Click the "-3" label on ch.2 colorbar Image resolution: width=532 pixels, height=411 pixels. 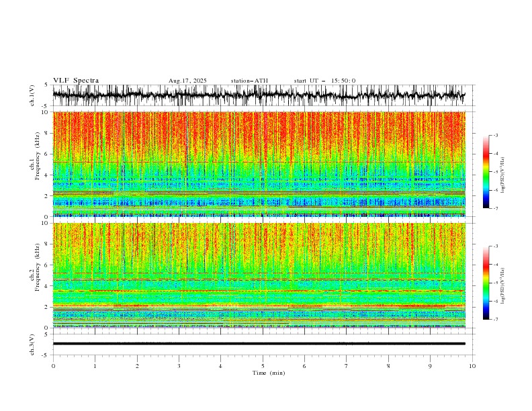[x=496, y=246]
